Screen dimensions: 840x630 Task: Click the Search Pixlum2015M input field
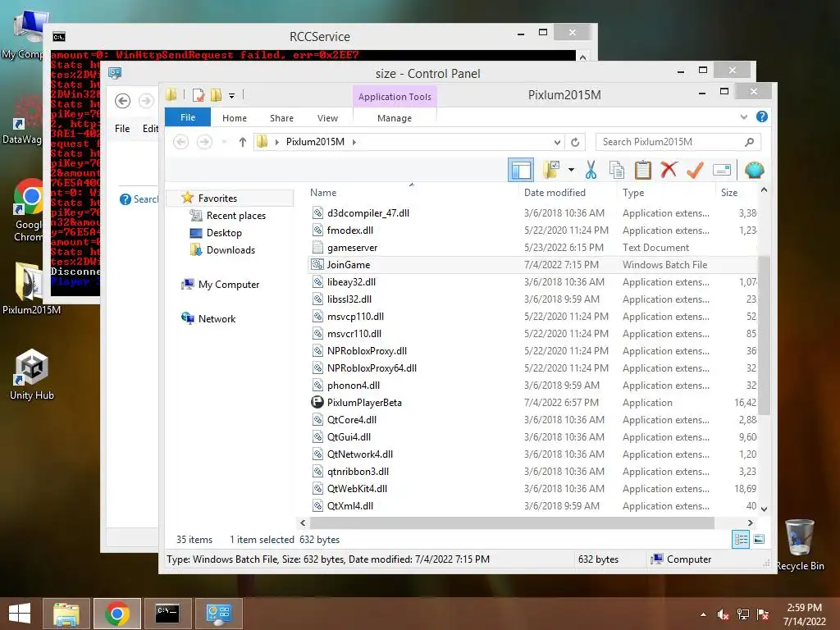click(678, 142)
